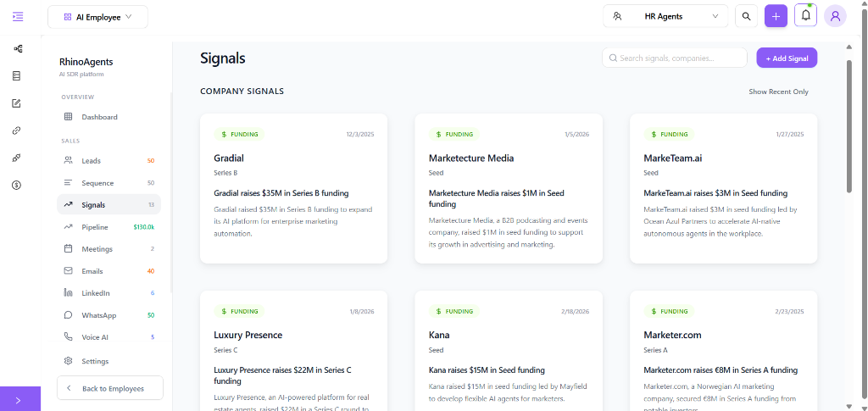Open the HR Agents selector
This screenshot has height=411, width=868.
point(665,17)
